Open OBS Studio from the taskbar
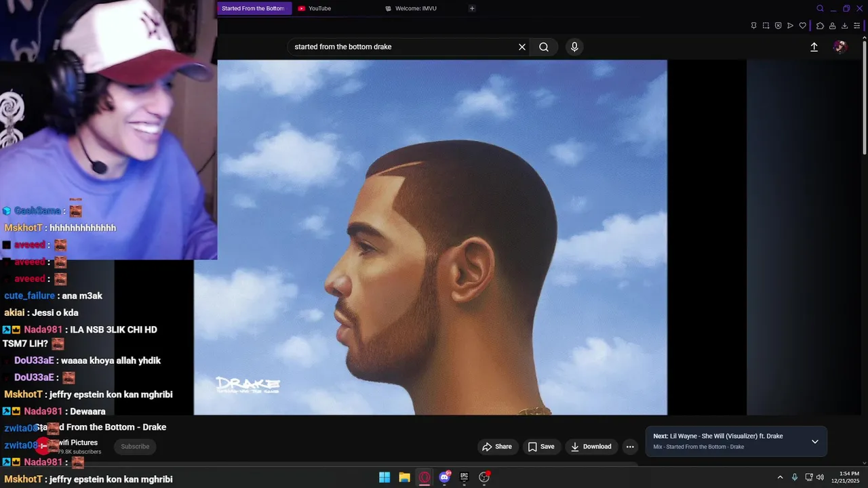The width and height of the screenshot is (868, 488). (484, 477)
